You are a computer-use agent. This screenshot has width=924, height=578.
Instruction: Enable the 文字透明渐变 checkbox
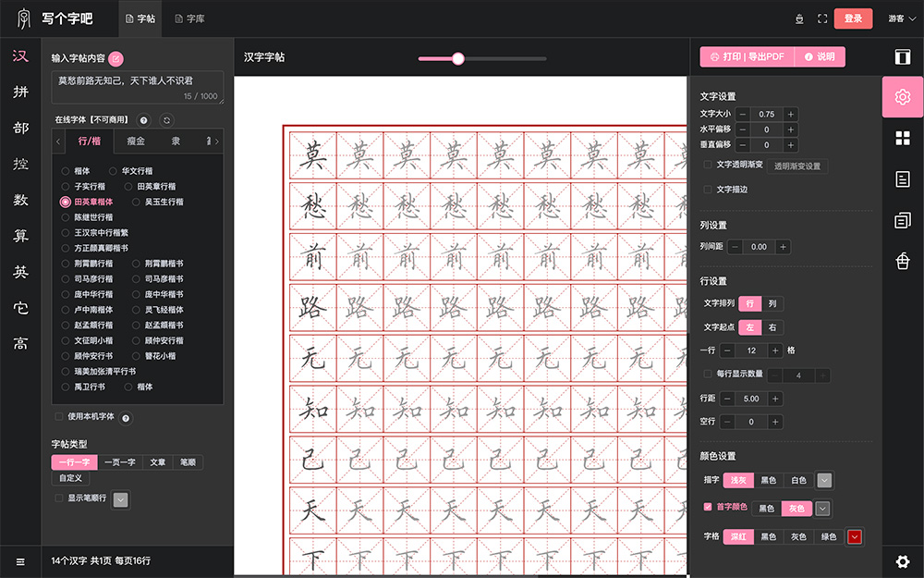(708, 165)
